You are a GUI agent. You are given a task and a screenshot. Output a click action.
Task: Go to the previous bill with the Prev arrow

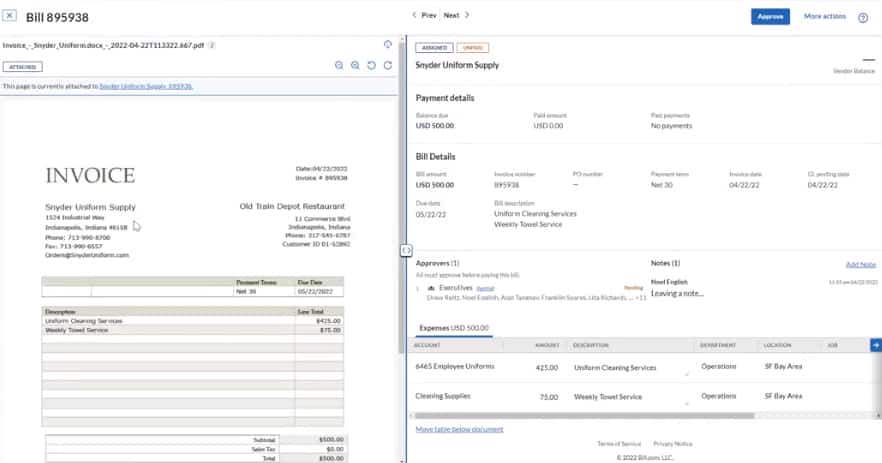tap(424, 15)
